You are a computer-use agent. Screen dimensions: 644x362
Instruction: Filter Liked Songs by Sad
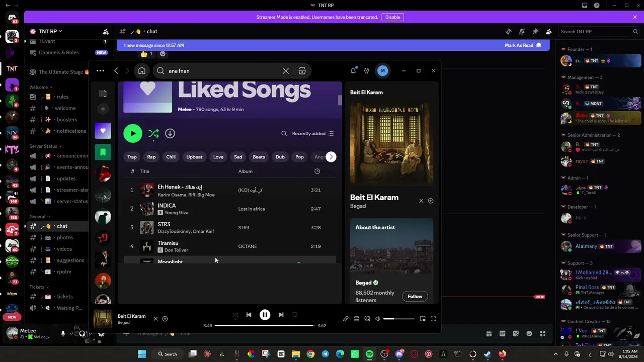coord(238,157)
